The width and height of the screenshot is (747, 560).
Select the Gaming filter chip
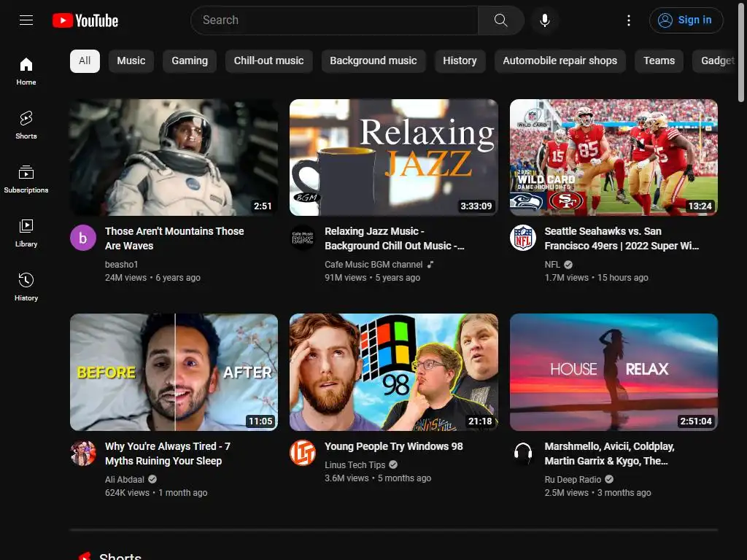[x=190, y=61]
